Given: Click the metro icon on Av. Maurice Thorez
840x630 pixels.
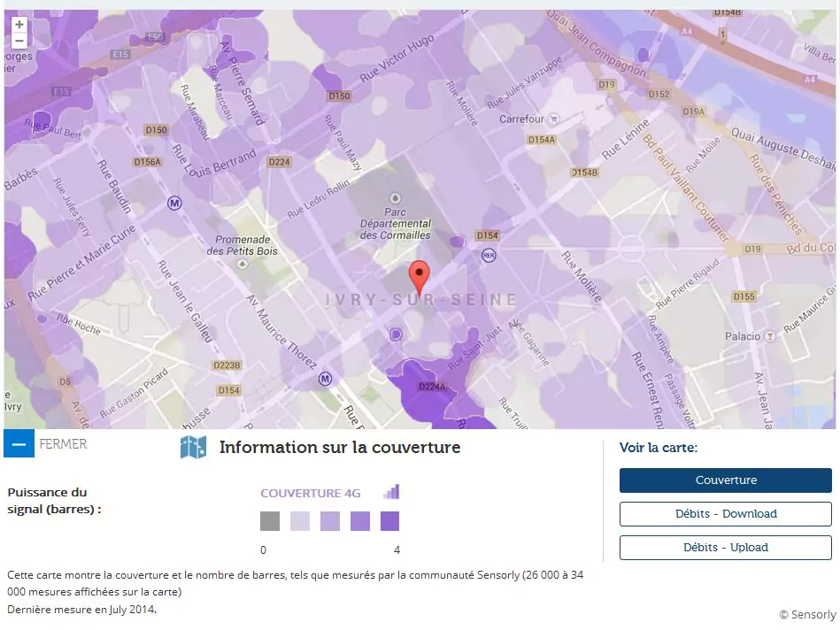Looking at the screenshot, I should 325,379.
